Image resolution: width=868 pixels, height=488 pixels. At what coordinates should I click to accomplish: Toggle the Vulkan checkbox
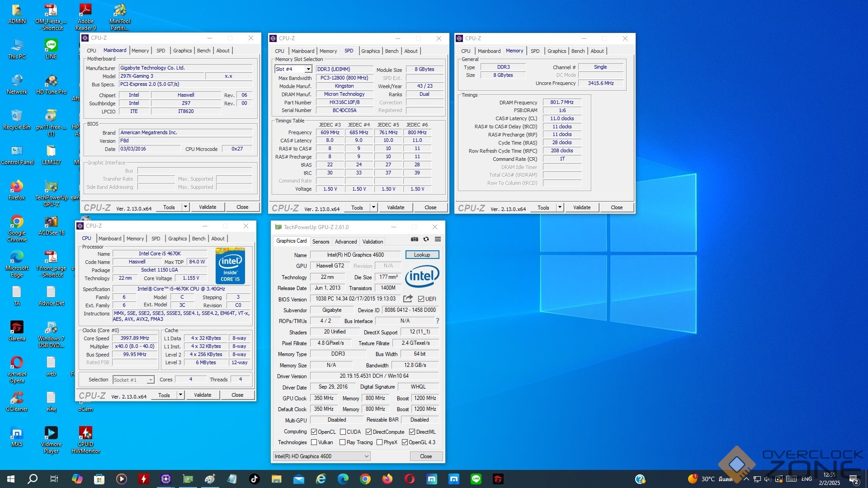pyautogui.click(x=314, y=442)
